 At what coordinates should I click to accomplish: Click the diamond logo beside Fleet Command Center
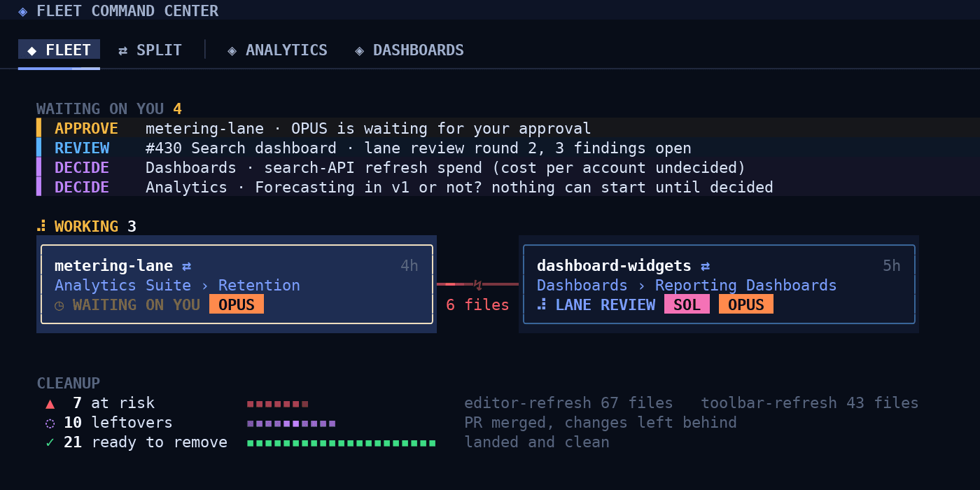coord(23,11)
